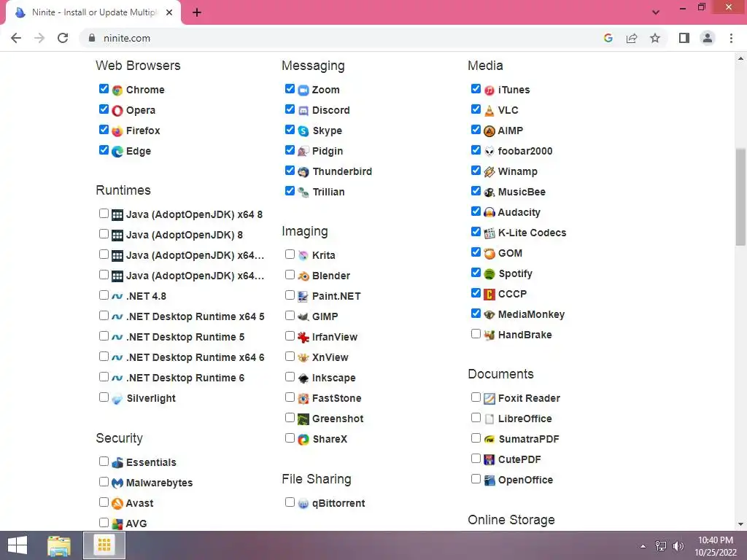Go back to previous page
Screen dimensions: 747x560
(16, 38)
